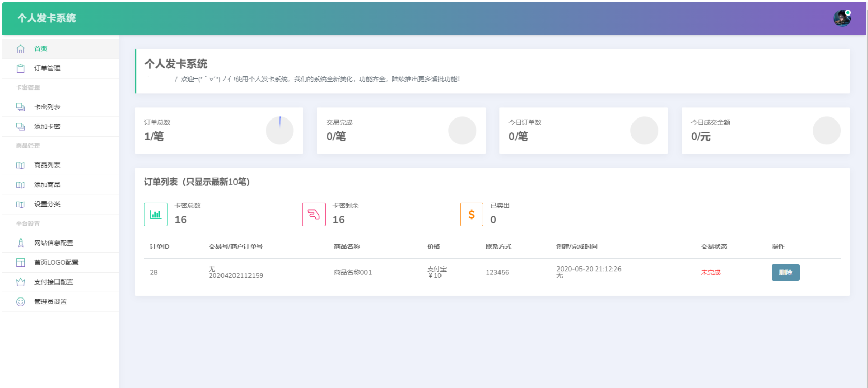The image size is (868, 388).
Task: Click the 交易状态 column header
Action: pos(714,247)
